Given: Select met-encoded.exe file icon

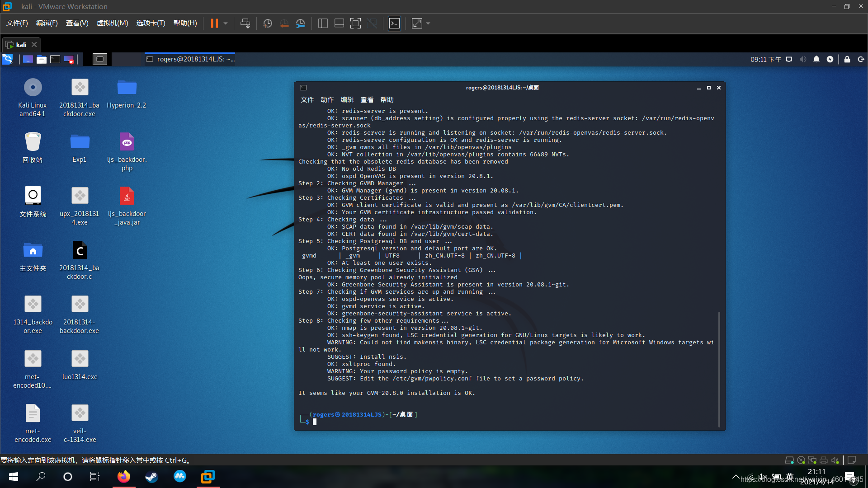Looking at the screenshot, I should click(33, 423).
